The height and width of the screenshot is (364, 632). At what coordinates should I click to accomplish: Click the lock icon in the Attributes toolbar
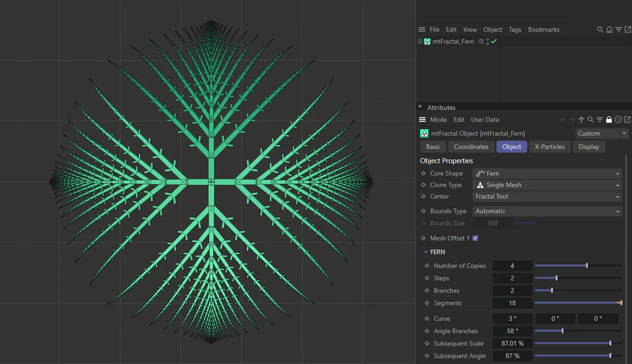pos(609,119)
